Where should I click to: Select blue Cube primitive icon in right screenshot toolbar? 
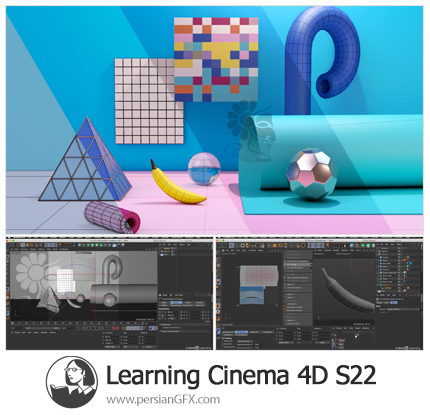point(352,245)
